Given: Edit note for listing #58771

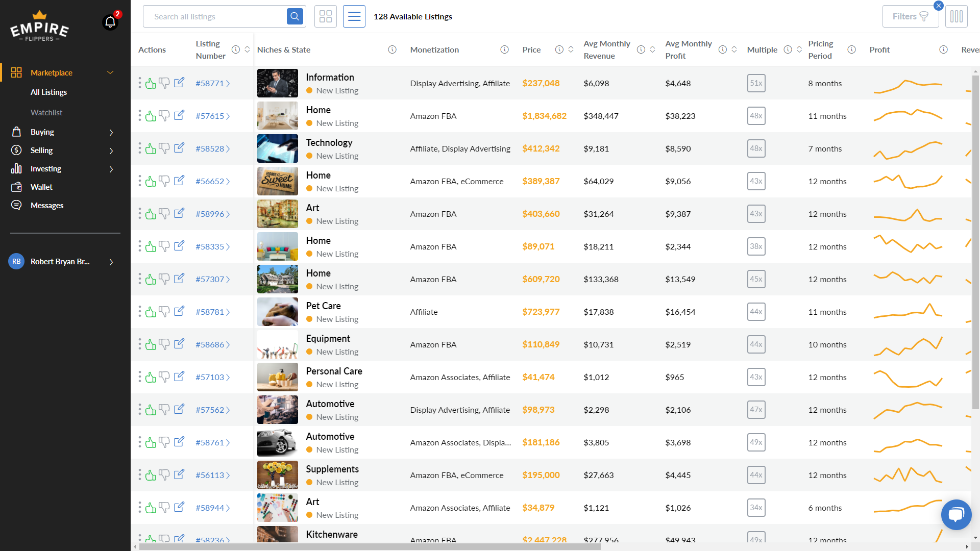Looking at the screenshot, I should point(179,83).
